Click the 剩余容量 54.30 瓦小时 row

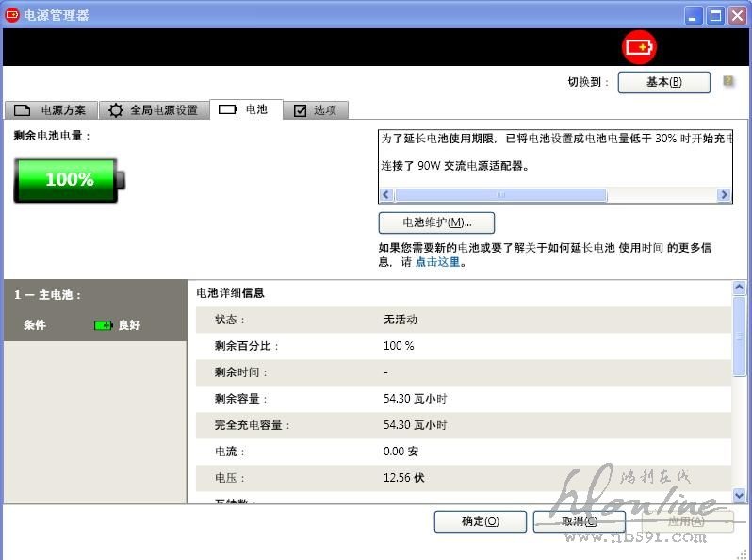(x=464, y=399)
